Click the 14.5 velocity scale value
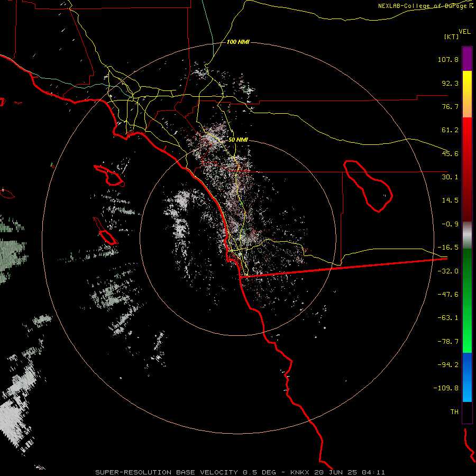This screenshot has width=476, height=476. pos(450,200)
